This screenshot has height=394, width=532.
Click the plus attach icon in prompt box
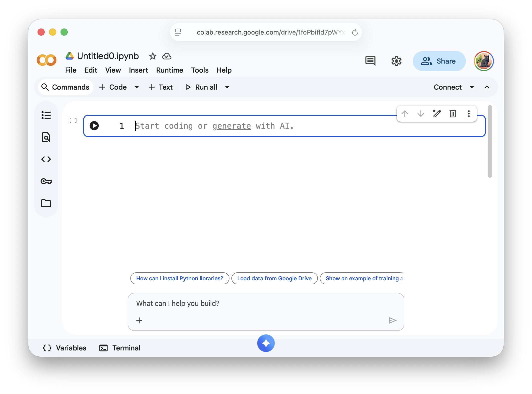pos(139,320)
